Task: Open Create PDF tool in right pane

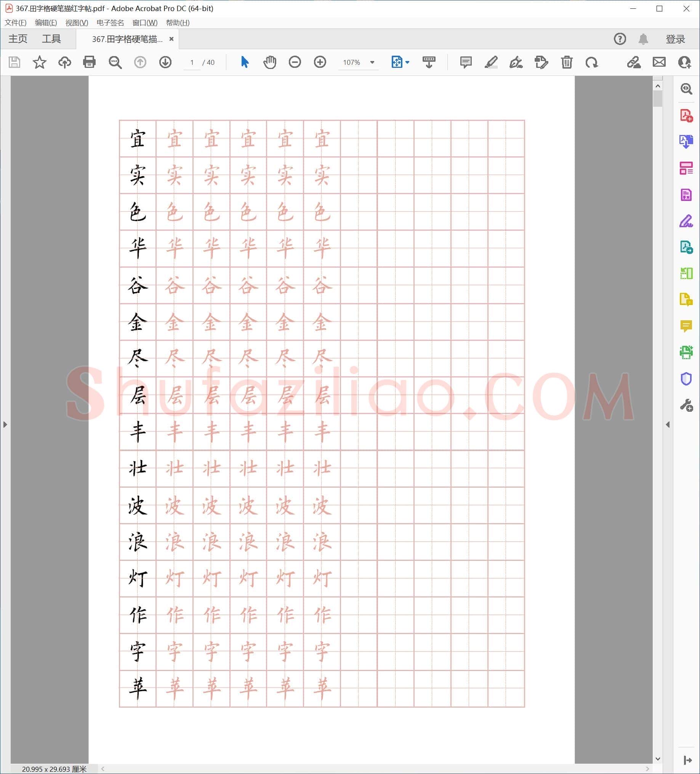Action: [686, 116]
